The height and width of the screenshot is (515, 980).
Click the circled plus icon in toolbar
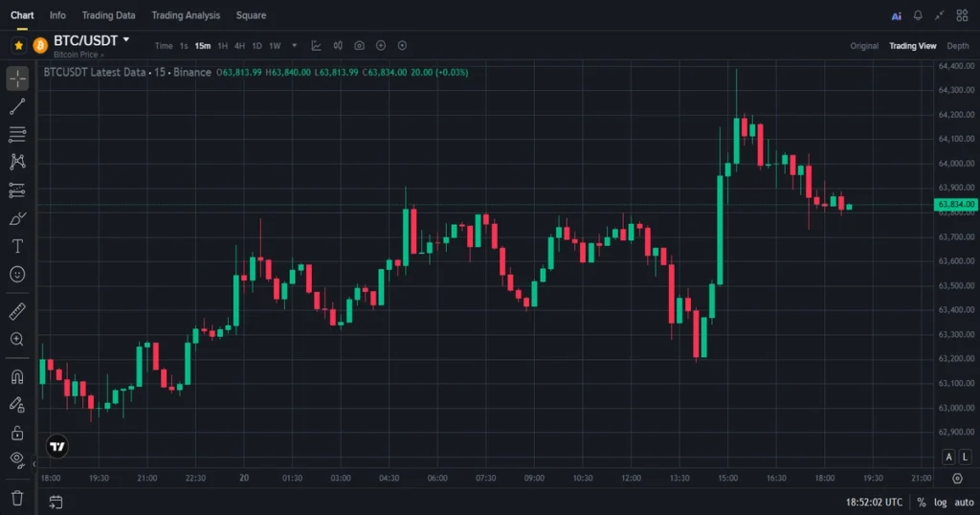[x=381, y=46]
